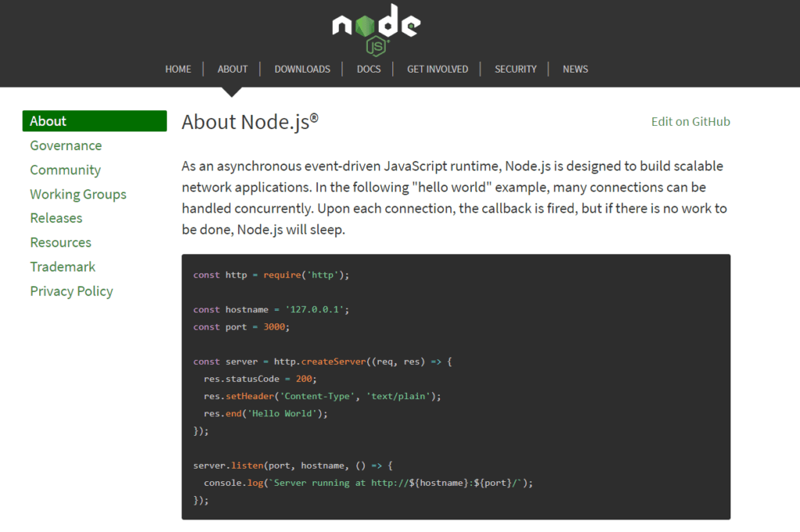Open the Resources sidebar link

click(x=61, y=242)
